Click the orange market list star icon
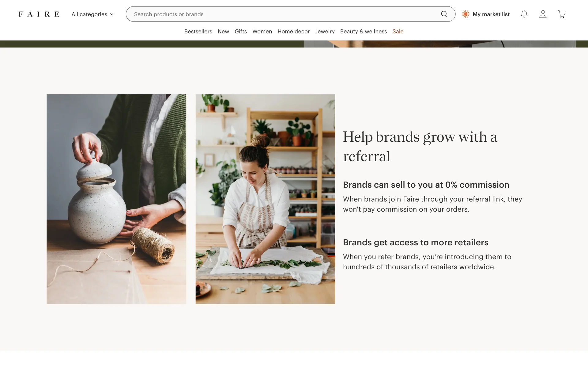588x368 pixels. pos(466,14)
